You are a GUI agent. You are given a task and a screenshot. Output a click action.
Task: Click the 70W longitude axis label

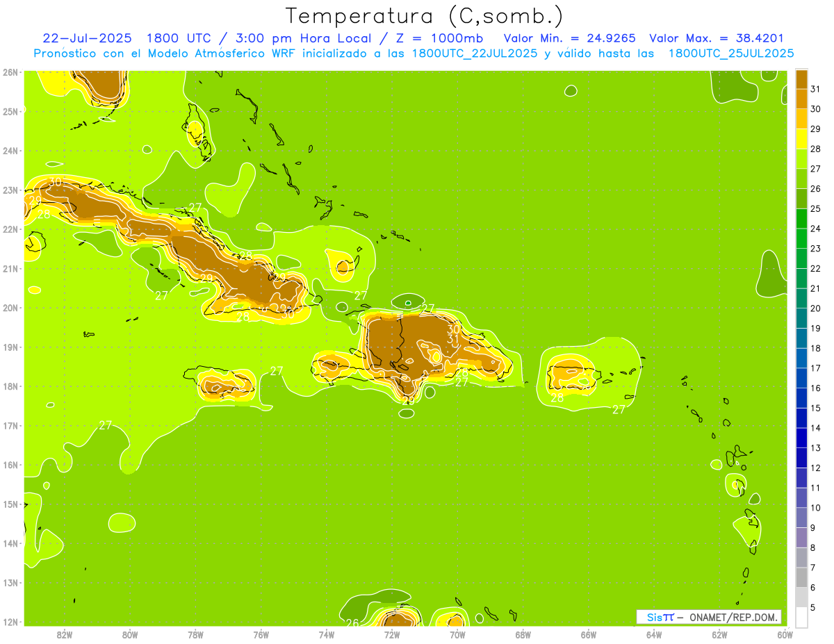click(457, 634)
